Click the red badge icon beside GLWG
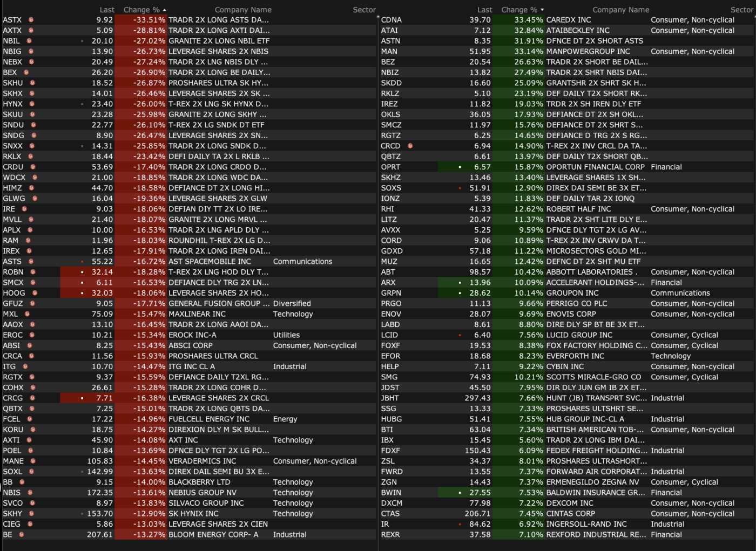Screen dimensions: 756x551 pos(34,199)
